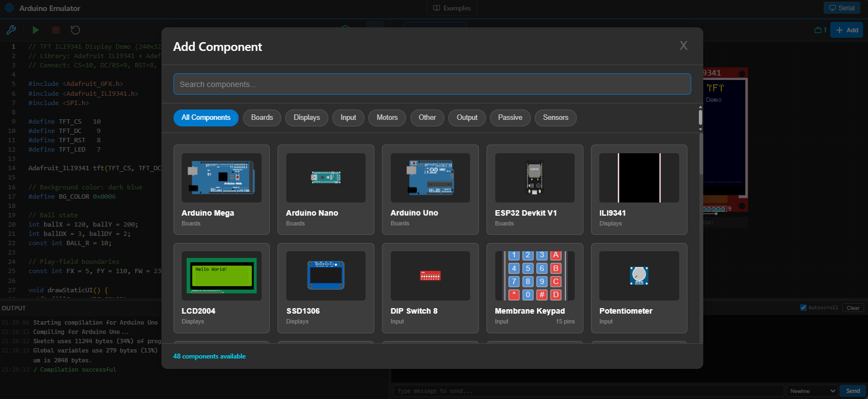
Task: Click the Reset circular arrow icon
Action: click(76, 30)
